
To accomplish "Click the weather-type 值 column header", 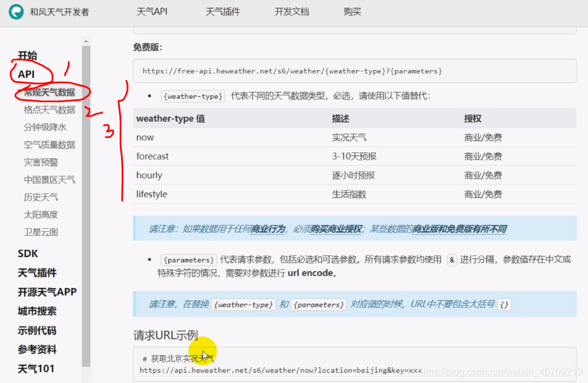I will [171, 119].
